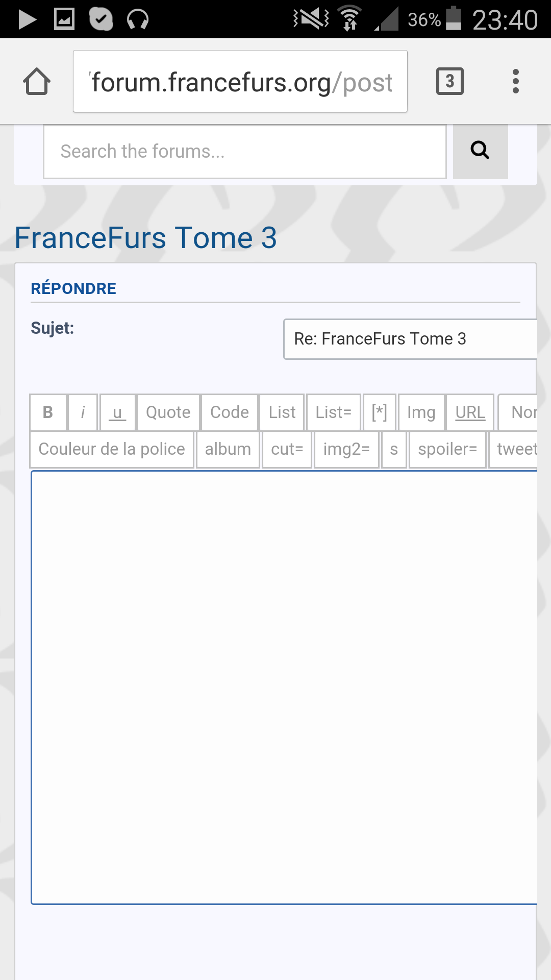Click inside the message text area
The height and width of the screenshot is (980, 551).
coord(284,687)
